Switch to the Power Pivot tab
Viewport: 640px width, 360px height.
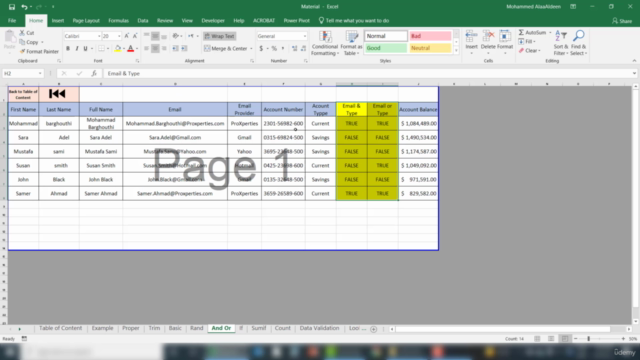[297, 20]
